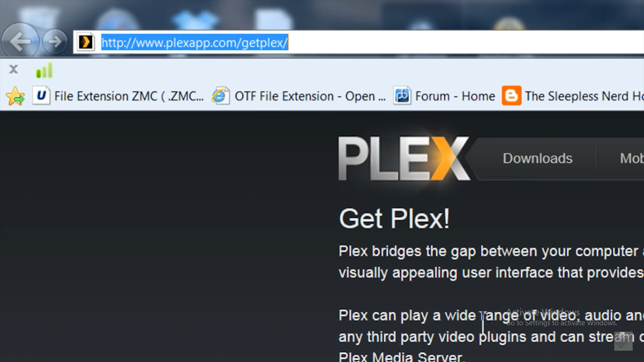
Task: Open the Forum - Home favorite
Action: [x=444, y=96]
